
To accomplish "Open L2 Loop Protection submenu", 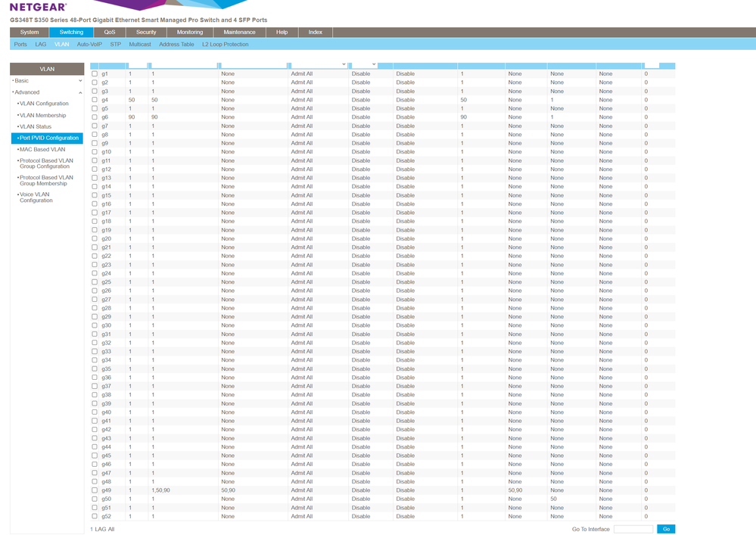I will click(225, 45).
